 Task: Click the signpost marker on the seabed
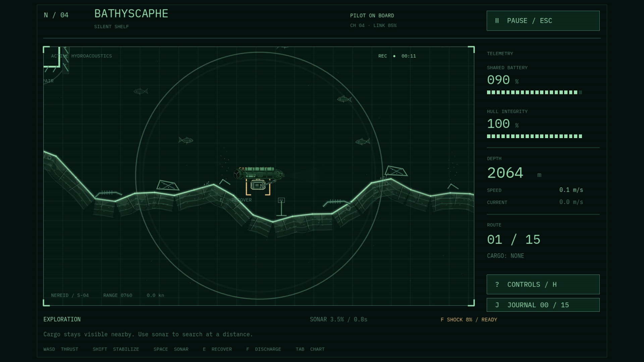click(x=281, y=207)
